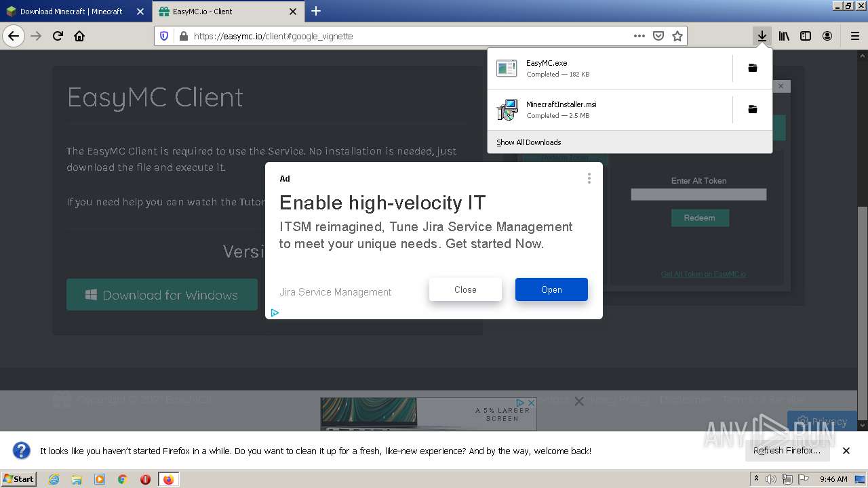Click the system clock 9:46 AM
This screenshot has height=488, width=868.
(x=833, y=479)
